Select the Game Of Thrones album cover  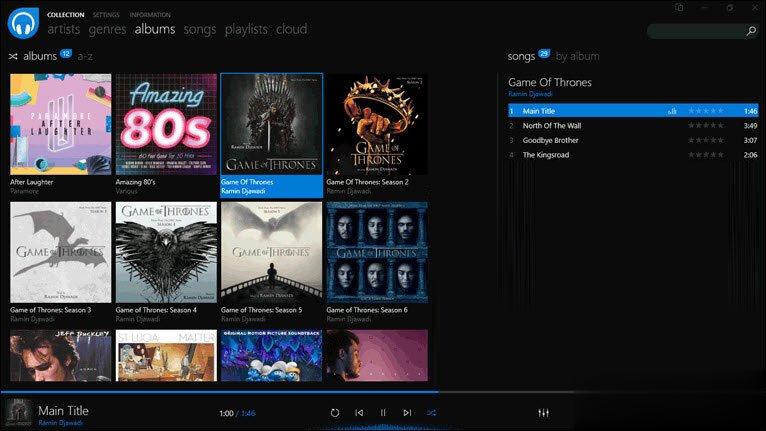(x=272, y=124)
